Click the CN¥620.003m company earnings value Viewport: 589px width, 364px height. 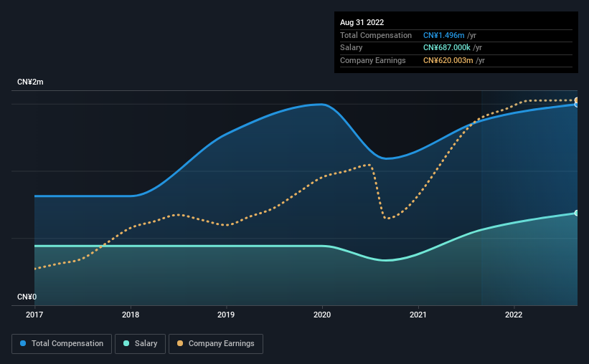(448, 60)
